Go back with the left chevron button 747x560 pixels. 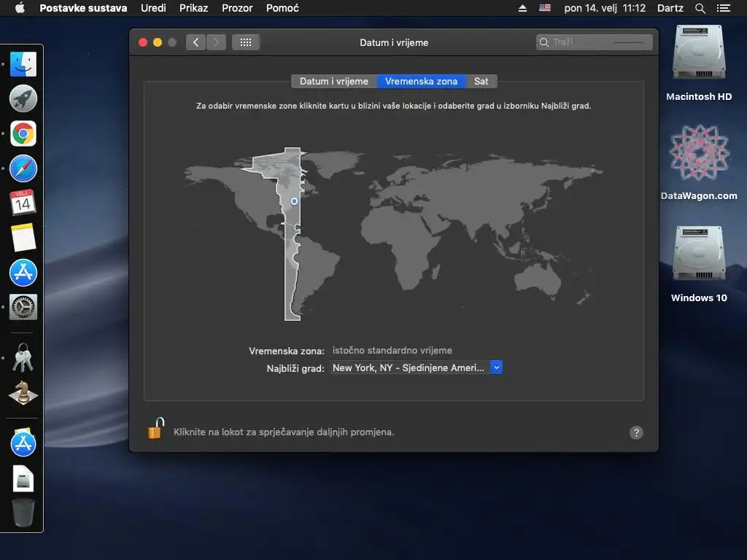click(196, 42)
